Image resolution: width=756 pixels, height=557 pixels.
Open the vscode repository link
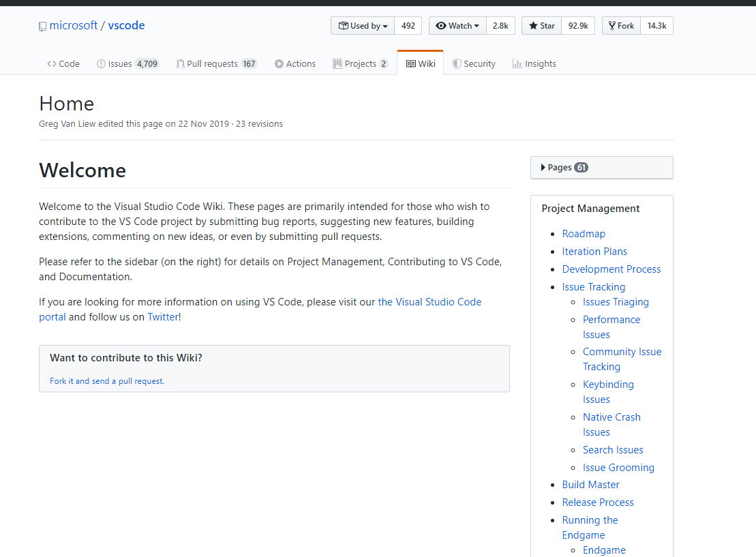pos(126,25)
